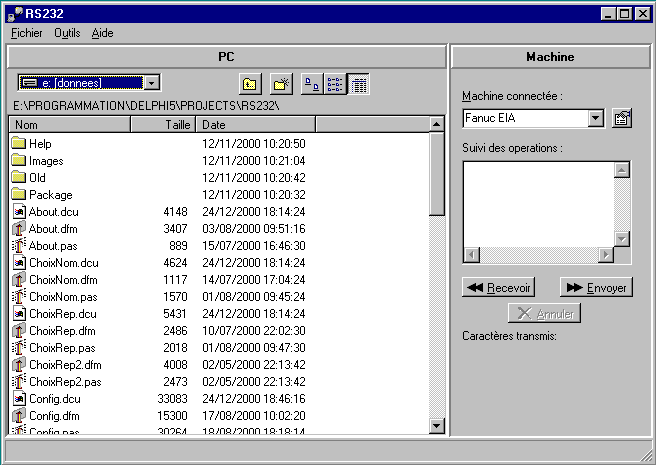Select the ChoixNom.pas source file icon
This screenshot has height=465, width=656.
(18, 297)
